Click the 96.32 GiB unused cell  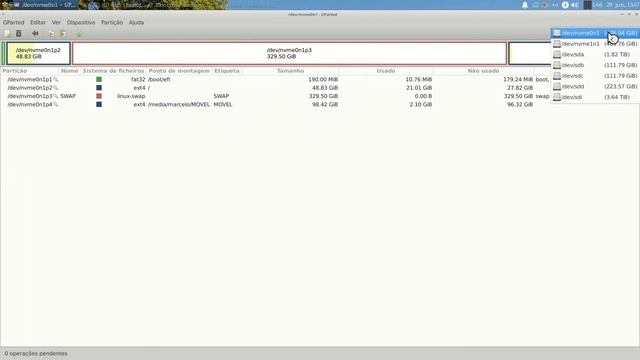point(520,104)
